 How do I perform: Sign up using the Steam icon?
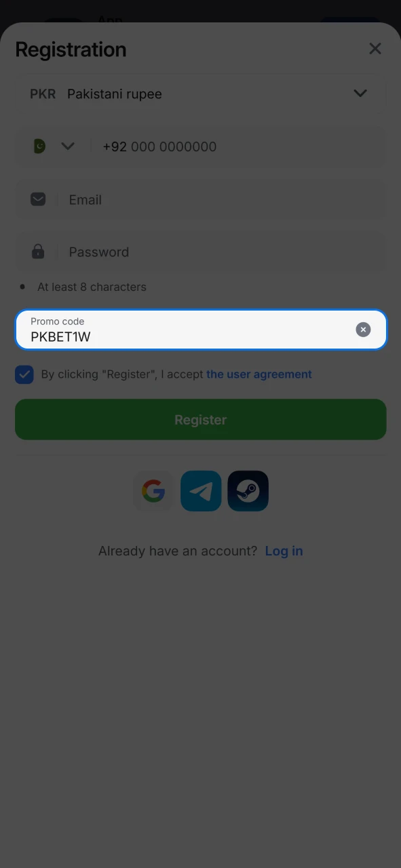(248, 491)
